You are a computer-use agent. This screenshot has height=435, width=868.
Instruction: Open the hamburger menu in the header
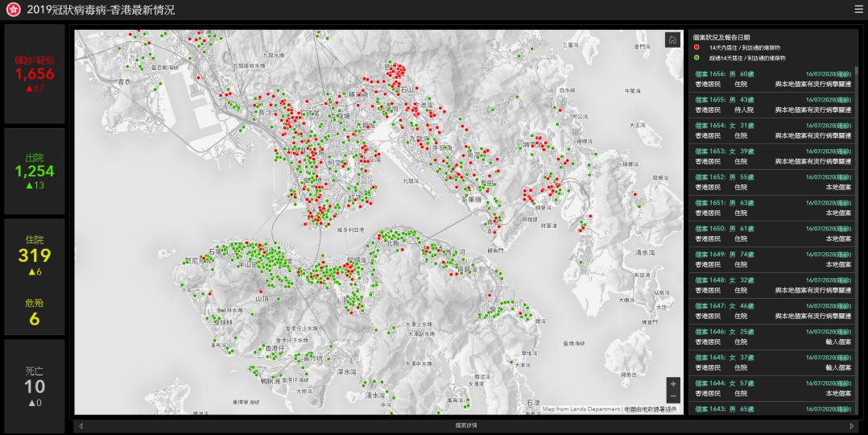coord(858,10)
